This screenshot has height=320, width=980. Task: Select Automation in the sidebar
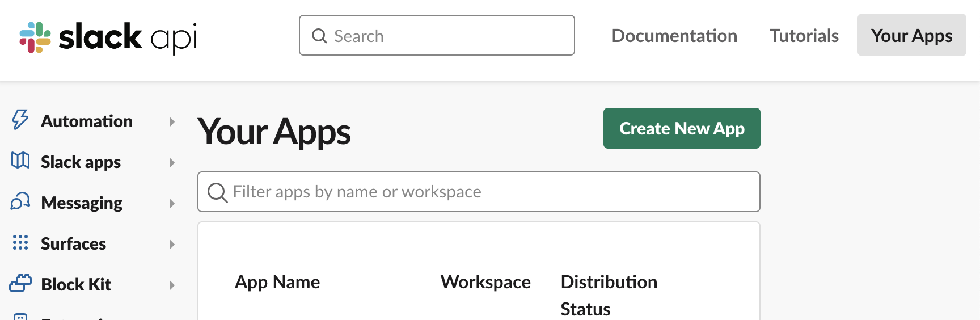coord(87,121)
